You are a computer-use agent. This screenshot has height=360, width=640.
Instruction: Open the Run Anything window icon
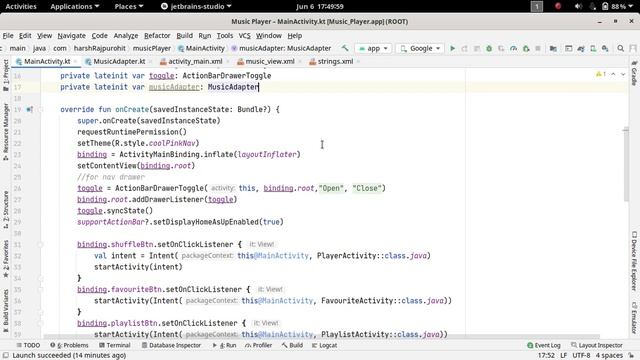569,49
